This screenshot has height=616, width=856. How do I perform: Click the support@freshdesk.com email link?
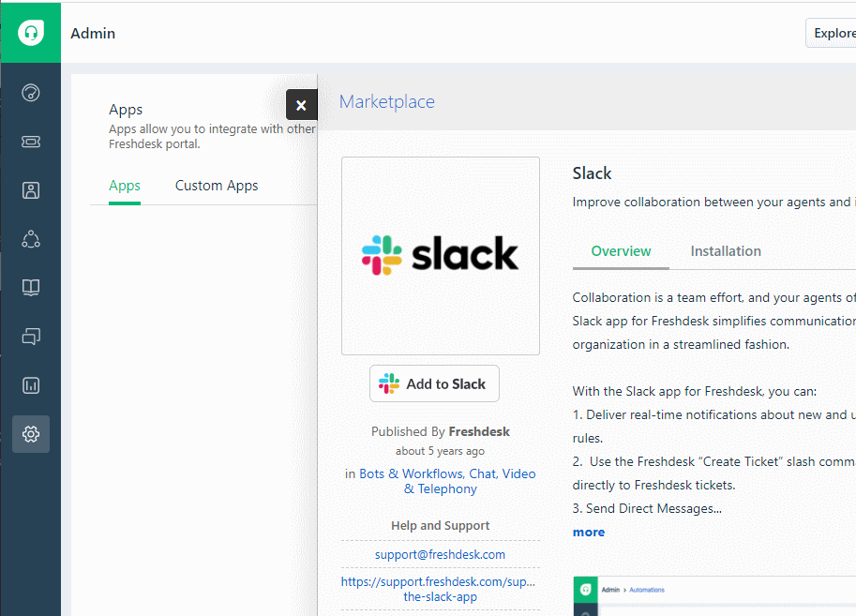coord(440,554)
